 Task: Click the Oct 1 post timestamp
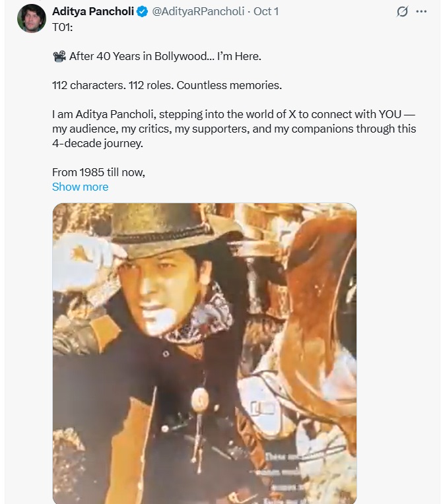[266, 12]
